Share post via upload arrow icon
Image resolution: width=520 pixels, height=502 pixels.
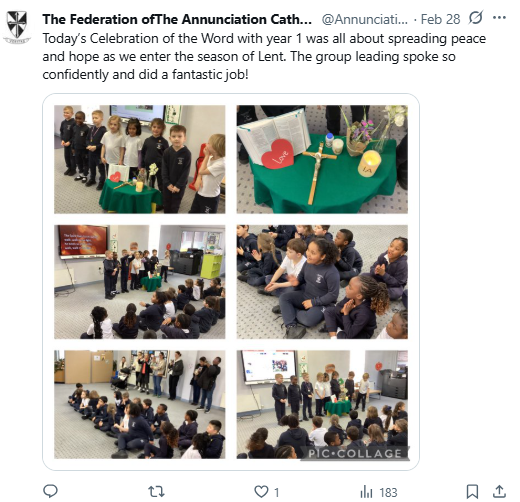(x=499, y=491)
